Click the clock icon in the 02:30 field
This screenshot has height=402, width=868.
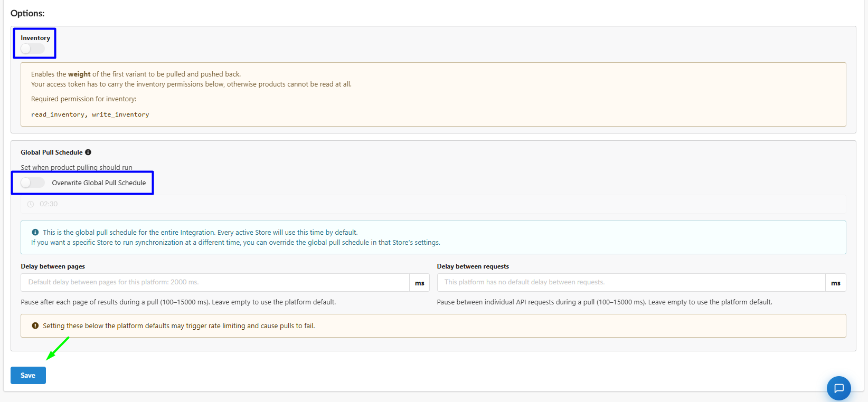[x=31, y=204]
